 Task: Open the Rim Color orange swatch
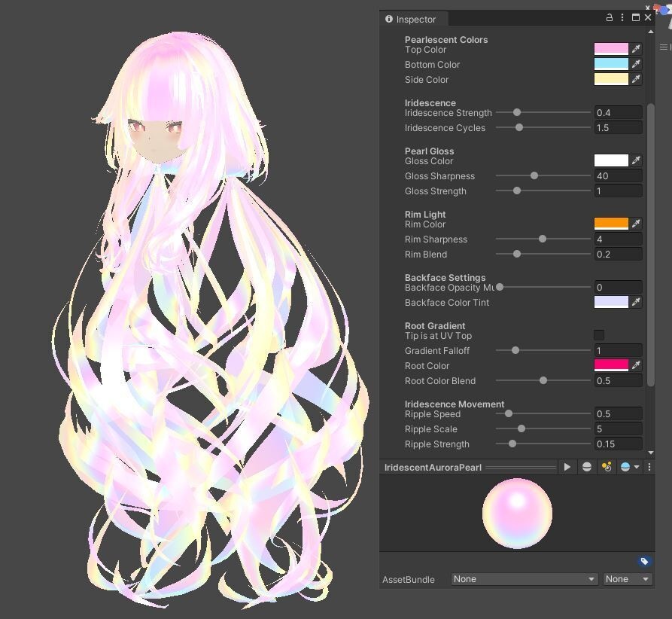611,224
